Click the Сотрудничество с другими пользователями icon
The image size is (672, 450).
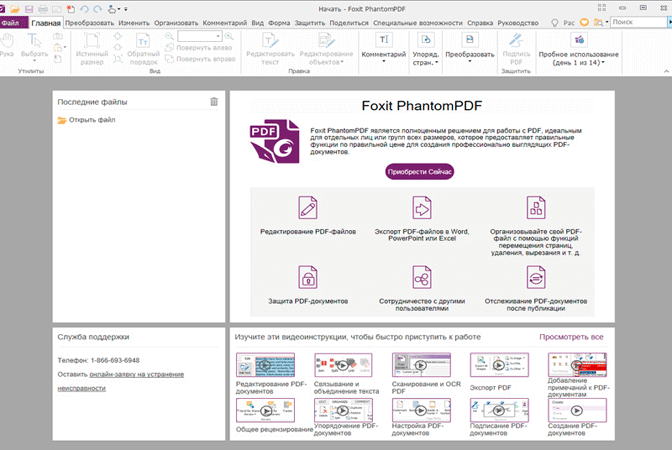pos(420,277)
